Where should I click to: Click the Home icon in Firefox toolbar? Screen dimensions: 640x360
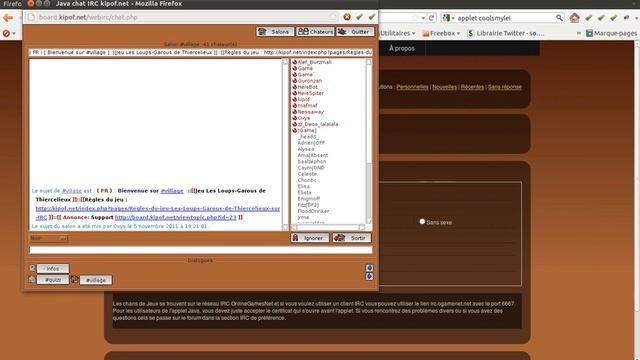point(575,18)
